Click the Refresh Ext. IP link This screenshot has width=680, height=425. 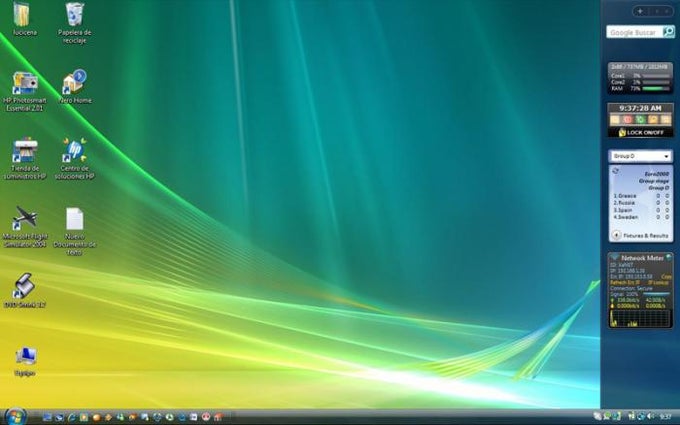pos(625,283)
